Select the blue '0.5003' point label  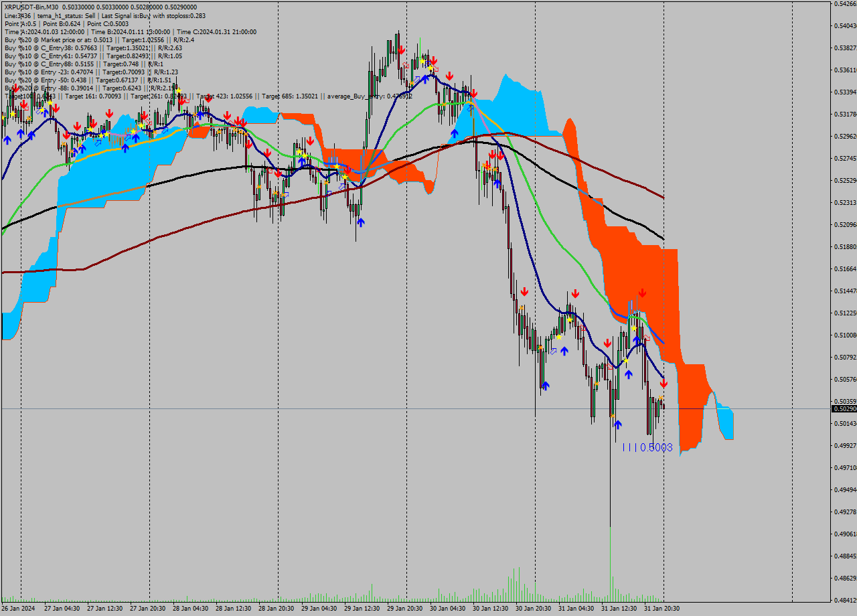656,447
